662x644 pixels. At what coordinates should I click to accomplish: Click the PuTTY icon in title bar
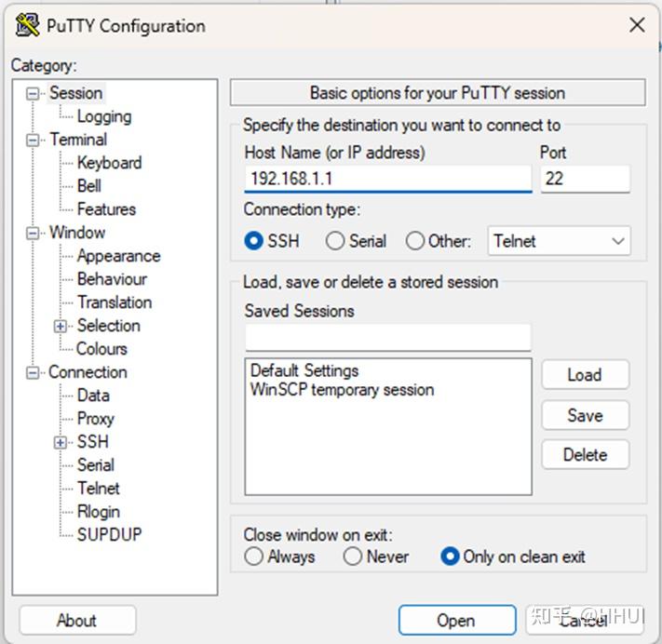pos(28,25)
